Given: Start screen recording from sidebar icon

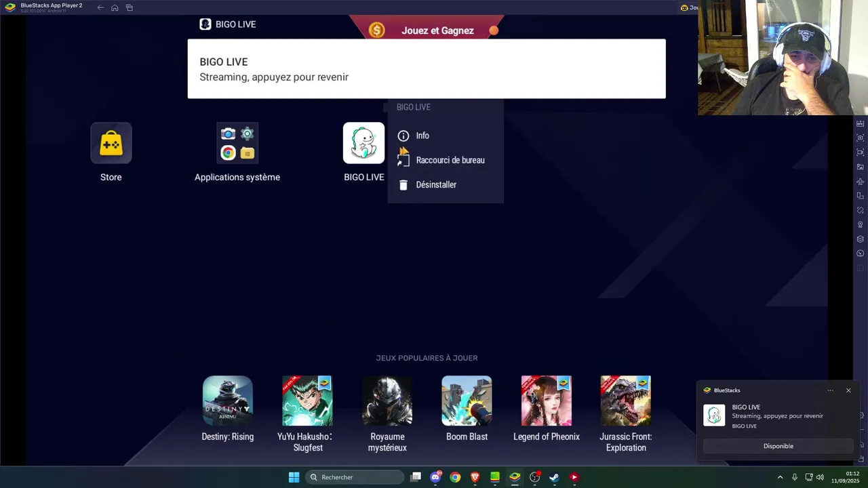Looking at the screenshot, I should [x=861, y=152].
